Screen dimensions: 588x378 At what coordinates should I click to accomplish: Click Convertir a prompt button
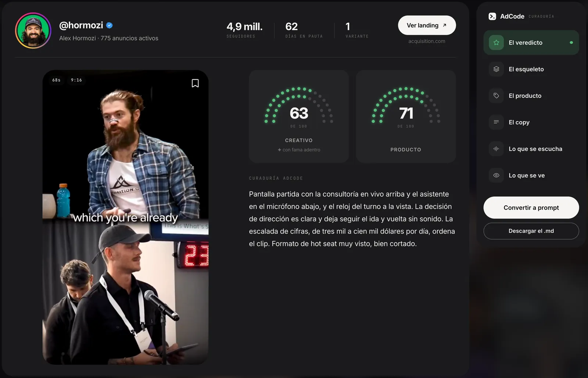coord(531,208)
